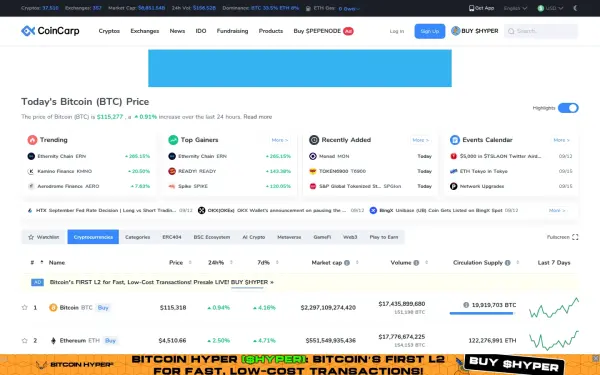This screenshot has width=600, height=375.
Task: Open the News menu
Action: pos(177,31)
